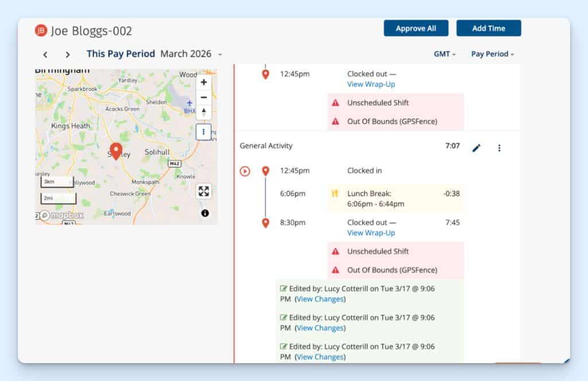Image resolution: width=588 pixels, height=381 pixels.
Task: Click the 12:45pm clock-in location pin
Action: [x=265, y=170]
